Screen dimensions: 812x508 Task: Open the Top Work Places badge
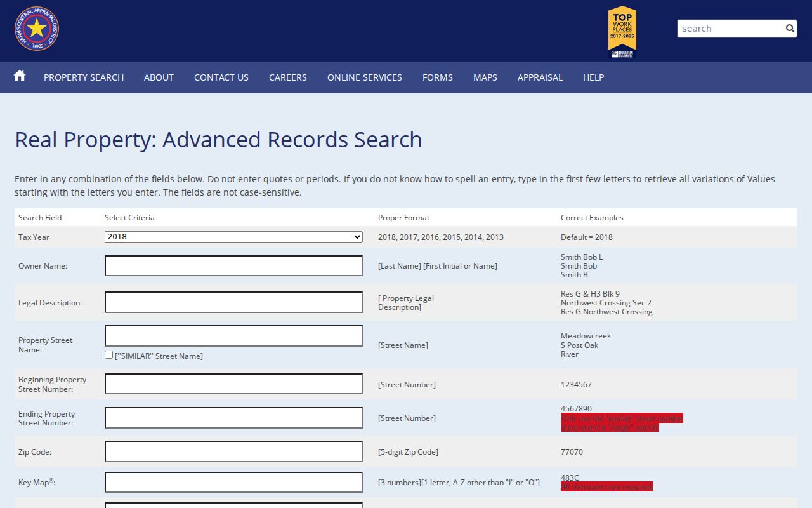pos(622,32)
